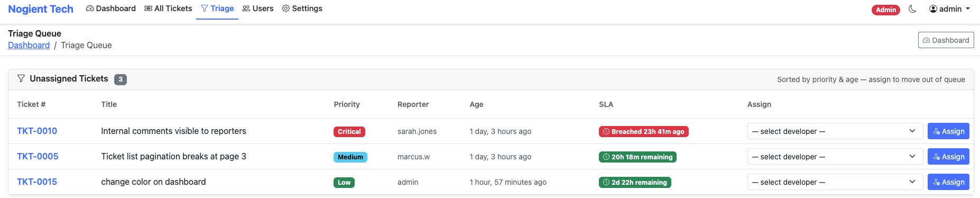Click the Medium priority badge

(x=350, y=157)
